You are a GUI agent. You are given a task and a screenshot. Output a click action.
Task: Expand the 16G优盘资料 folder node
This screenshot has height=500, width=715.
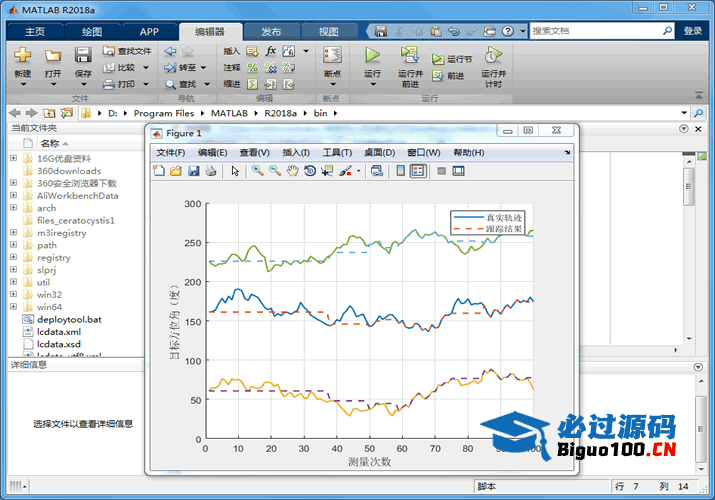pos(13,158)
